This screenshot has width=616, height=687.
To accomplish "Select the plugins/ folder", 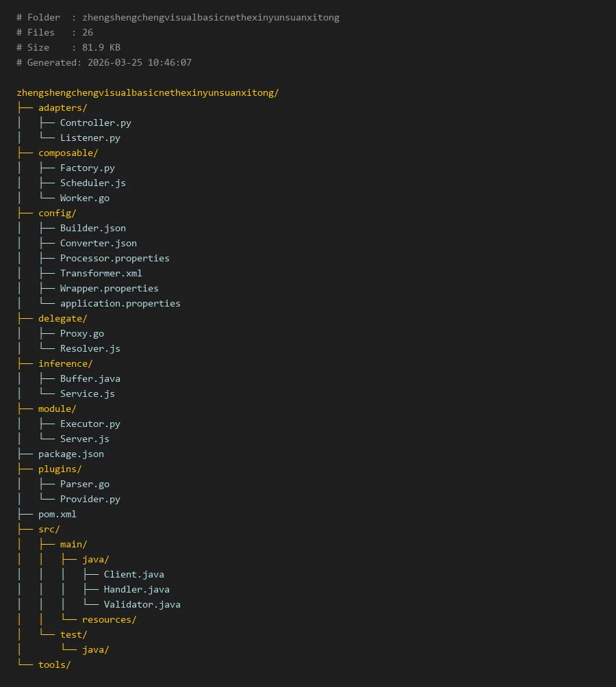I will [60, 469].
